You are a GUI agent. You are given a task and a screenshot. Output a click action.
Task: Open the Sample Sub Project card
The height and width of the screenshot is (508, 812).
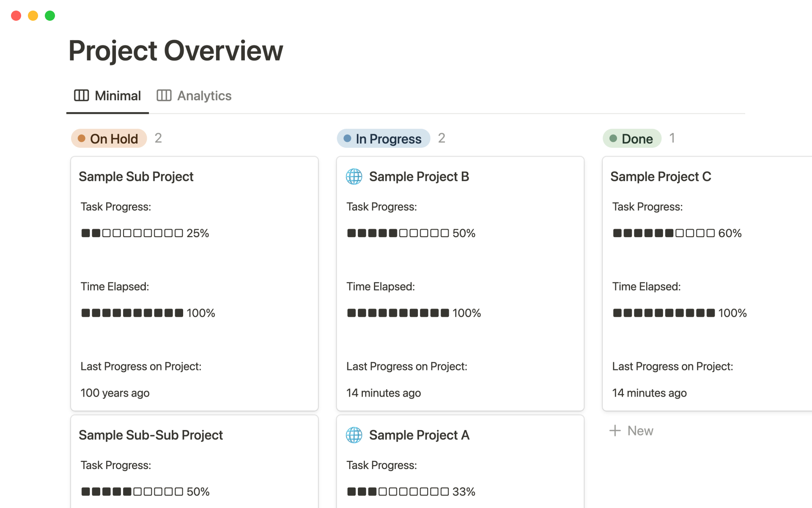pyautogui.click(x=136, y=177)
